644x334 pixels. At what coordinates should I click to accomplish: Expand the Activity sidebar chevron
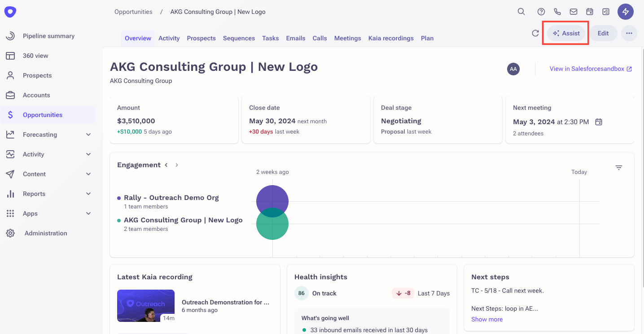[x=88, y=154]
